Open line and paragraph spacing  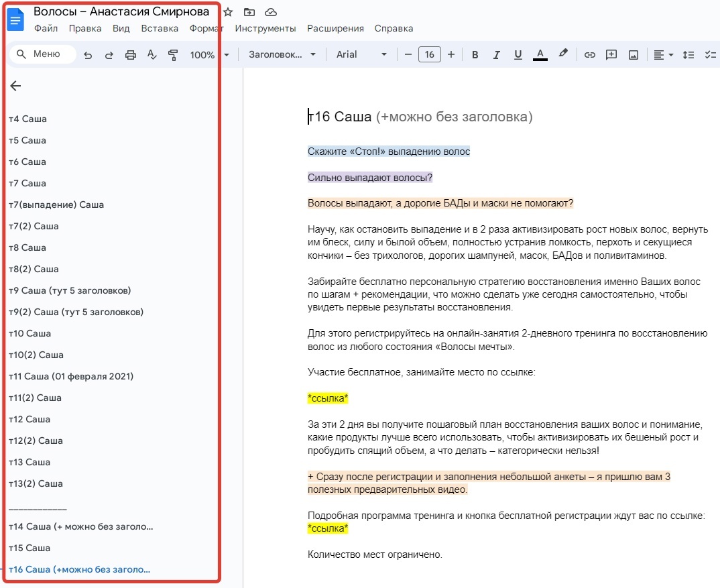(x=688, y=55)
